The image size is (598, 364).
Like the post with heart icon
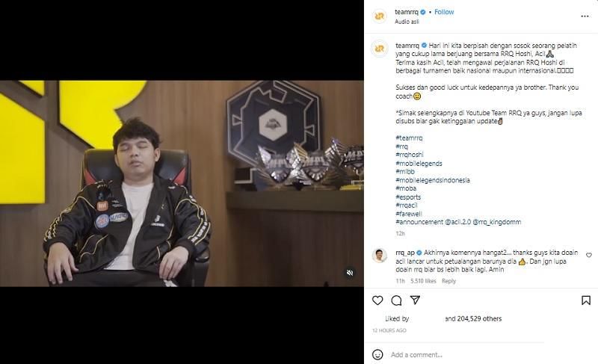[377, 300]
